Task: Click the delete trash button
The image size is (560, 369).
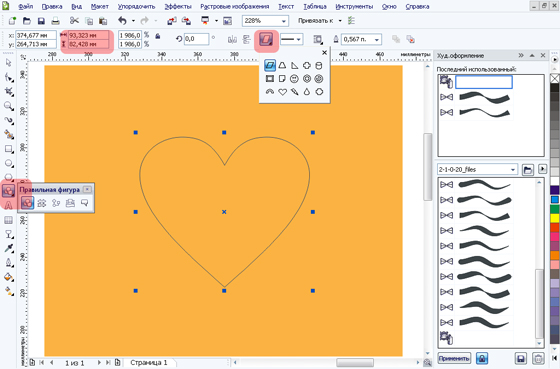Action: click(x=538, y=358)
